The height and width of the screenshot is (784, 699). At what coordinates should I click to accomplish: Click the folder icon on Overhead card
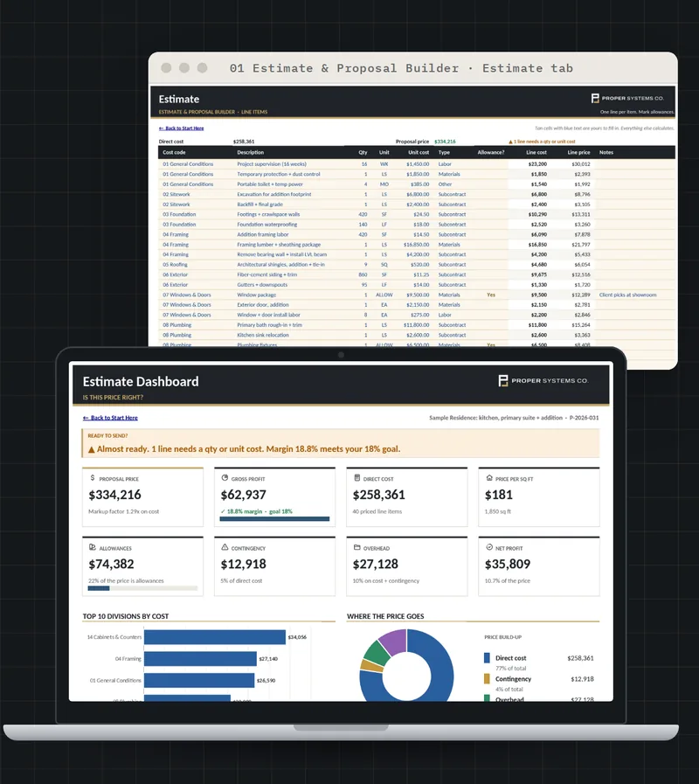click(357, 547)
